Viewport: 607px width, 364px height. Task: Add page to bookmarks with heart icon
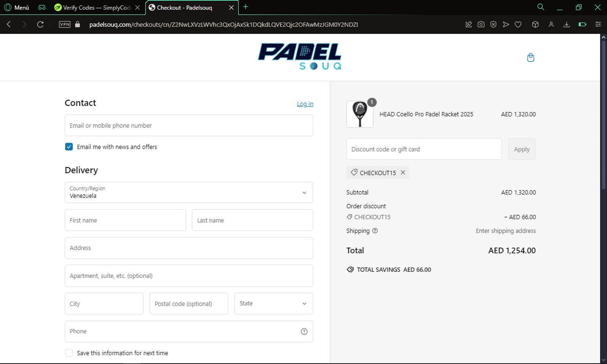tap(518, 24)
